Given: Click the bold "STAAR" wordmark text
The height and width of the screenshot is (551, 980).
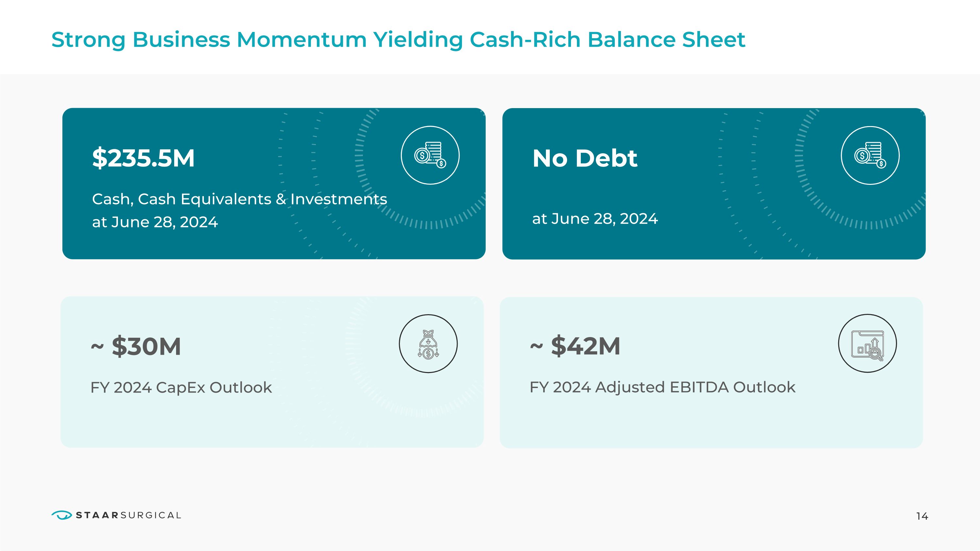Looking at the screenshot, I should [97, 515].
